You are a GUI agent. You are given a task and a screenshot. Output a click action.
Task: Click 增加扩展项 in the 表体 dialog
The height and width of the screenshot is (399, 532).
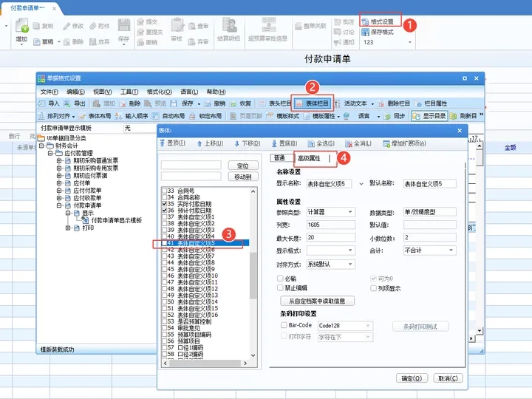(404, 143)
